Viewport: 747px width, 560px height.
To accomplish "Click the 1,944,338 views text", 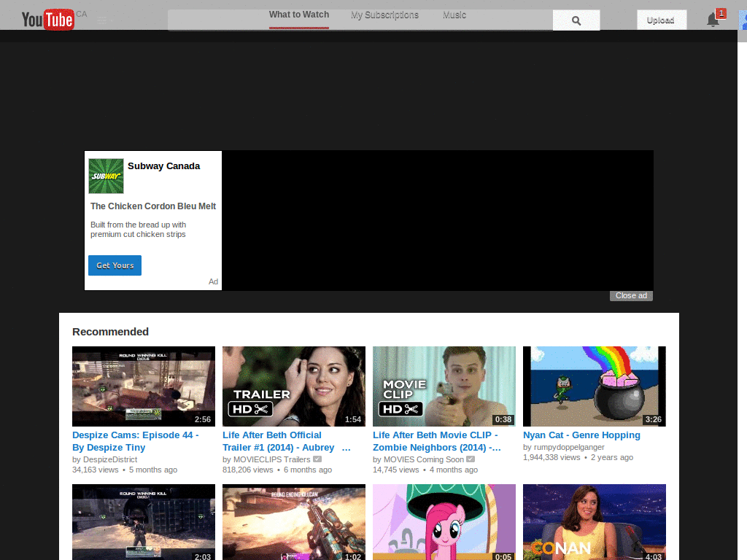I will [x=551, y=458].
